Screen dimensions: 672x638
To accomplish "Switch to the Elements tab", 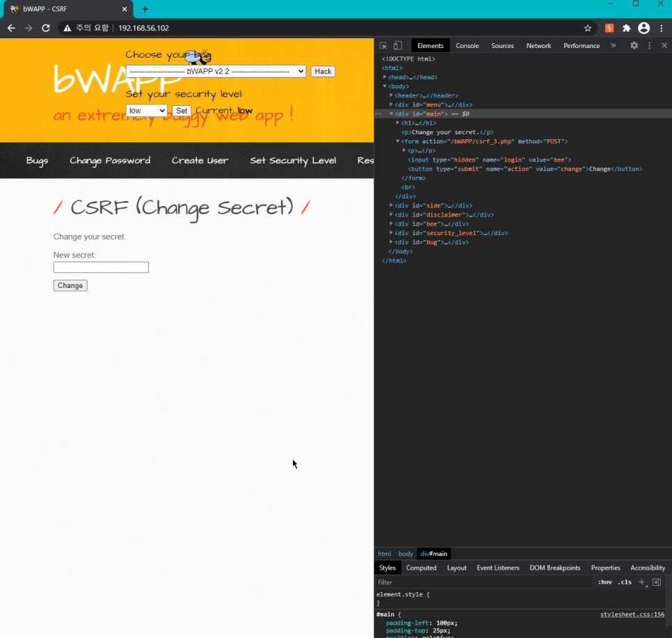I will pyautogui.click(x=431, y=45).
